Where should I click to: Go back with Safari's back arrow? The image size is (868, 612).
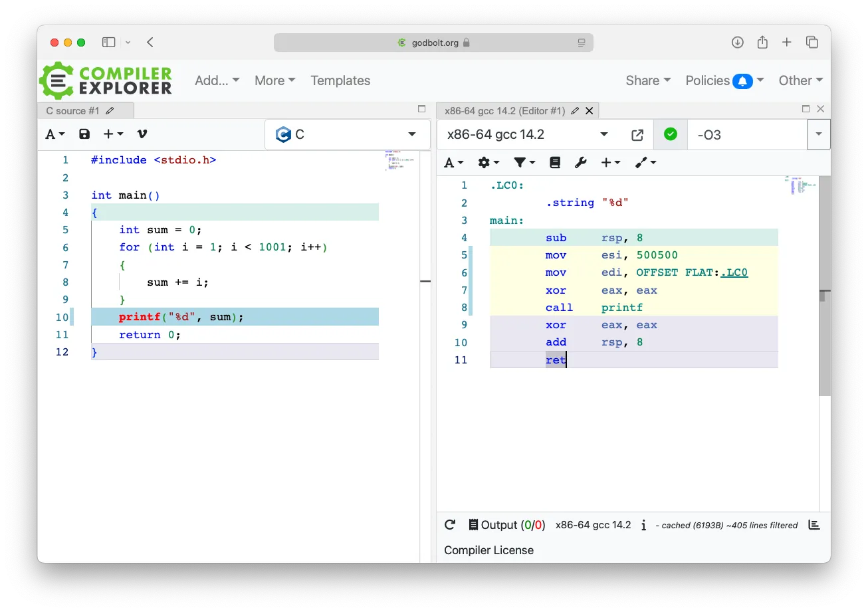(x=150, y=43)
